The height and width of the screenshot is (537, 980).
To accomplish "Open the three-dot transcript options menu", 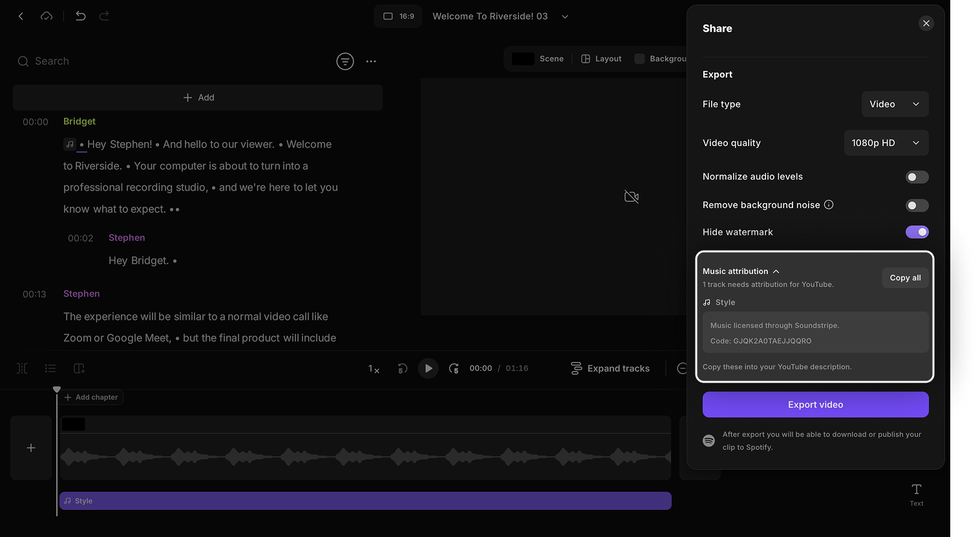I will point(371,61).
